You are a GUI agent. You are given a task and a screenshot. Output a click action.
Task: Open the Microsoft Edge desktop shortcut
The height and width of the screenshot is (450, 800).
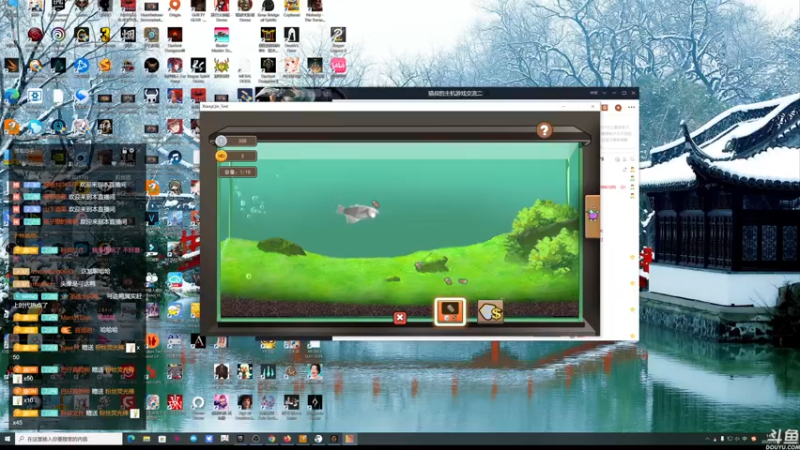[12, 96]
